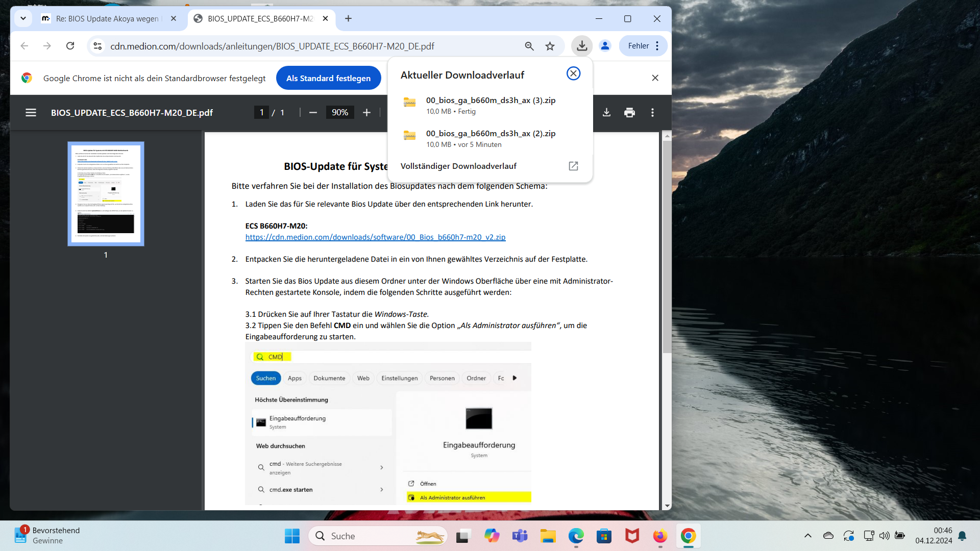The width and height of the screenshot is (980, 551).
Task: Click the Als Standard festlegen button
Action: point(328,78)
